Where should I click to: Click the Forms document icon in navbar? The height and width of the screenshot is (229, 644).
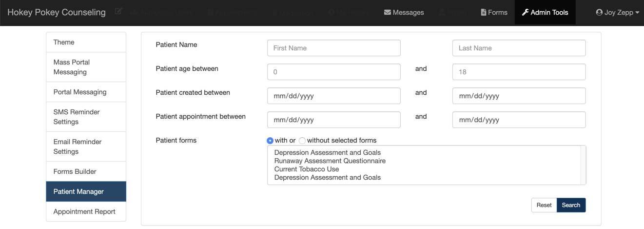484,13
